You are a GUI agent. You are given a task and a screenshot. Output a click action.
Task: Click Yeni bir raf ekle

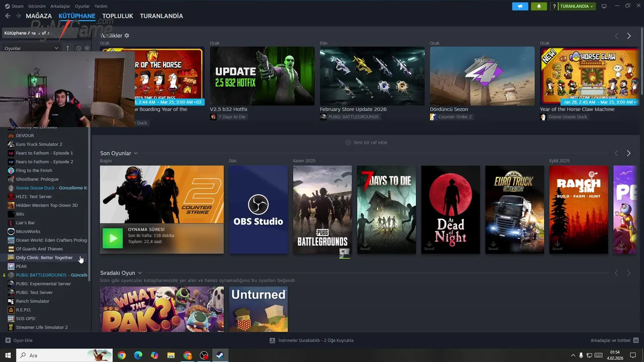click(366, 142)
